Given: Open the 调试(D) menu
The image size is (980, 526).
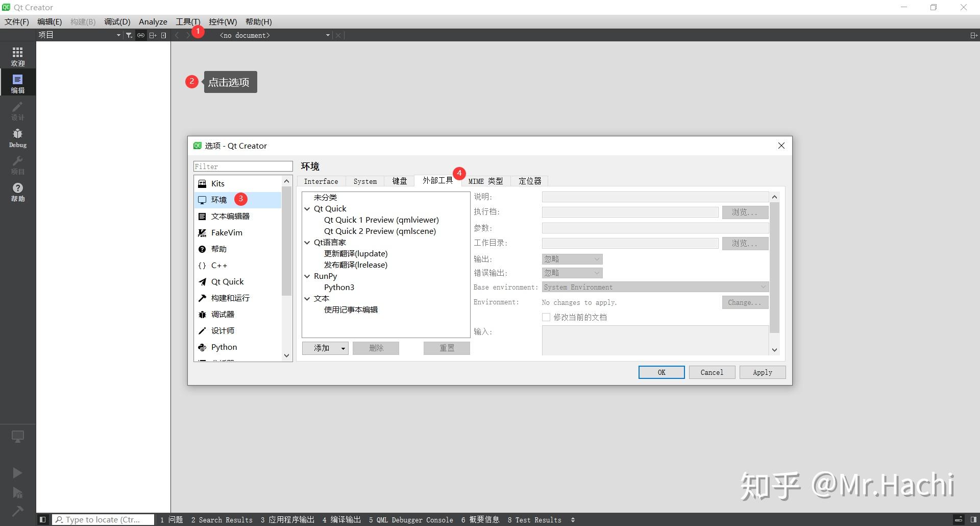Looking at the screenshot, I should [x=117, y=22].
